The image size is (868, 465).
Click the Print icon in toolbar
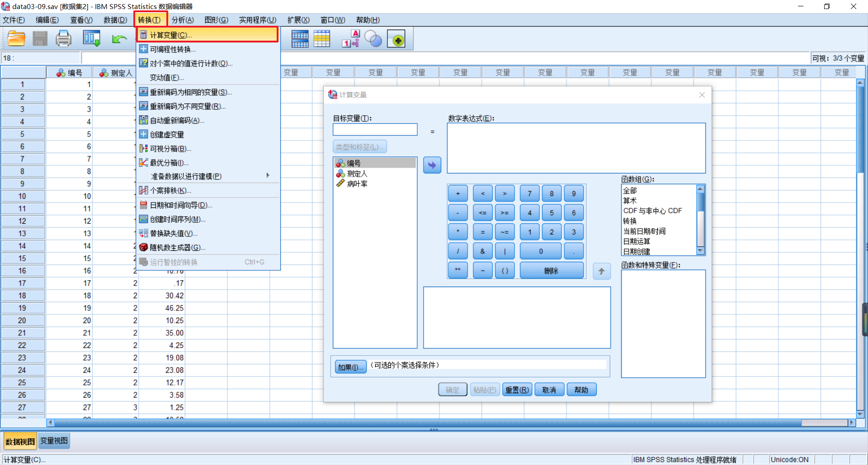63,39
